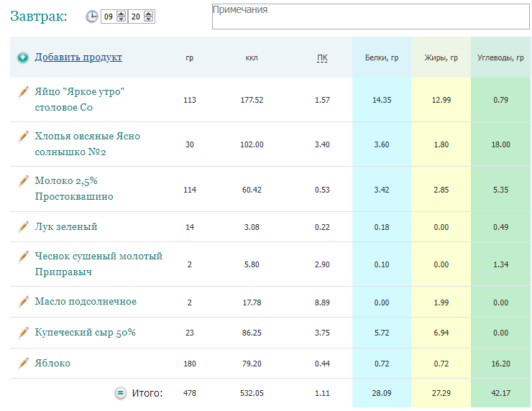Screen dimensions: 532x411
Task: Select the total carbohydrates 42.17
Action: click(500, 393)
